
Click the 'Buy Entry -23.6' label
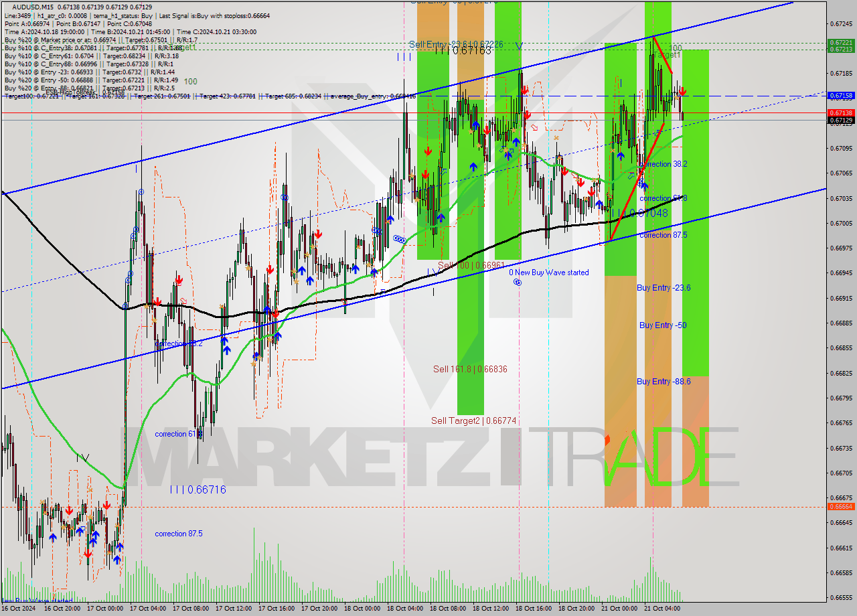point(664,287)
